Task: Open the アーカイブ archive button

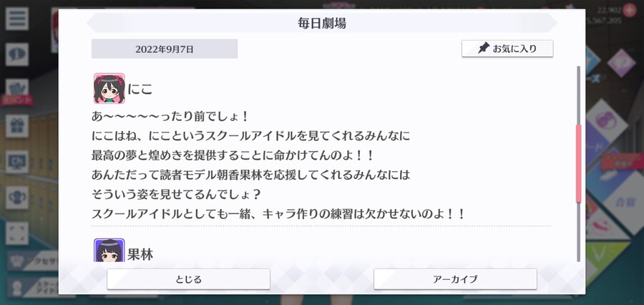Action: tap(455, 279)
